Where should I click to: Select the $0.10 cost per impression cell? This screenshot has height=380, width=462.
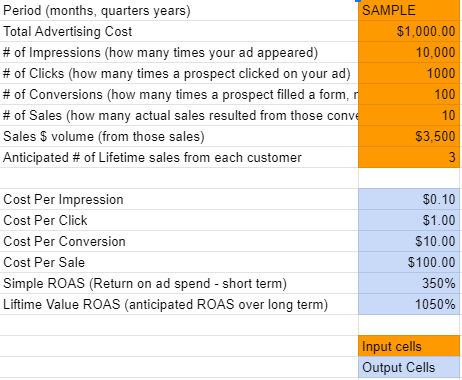click(x=409, y=199)
